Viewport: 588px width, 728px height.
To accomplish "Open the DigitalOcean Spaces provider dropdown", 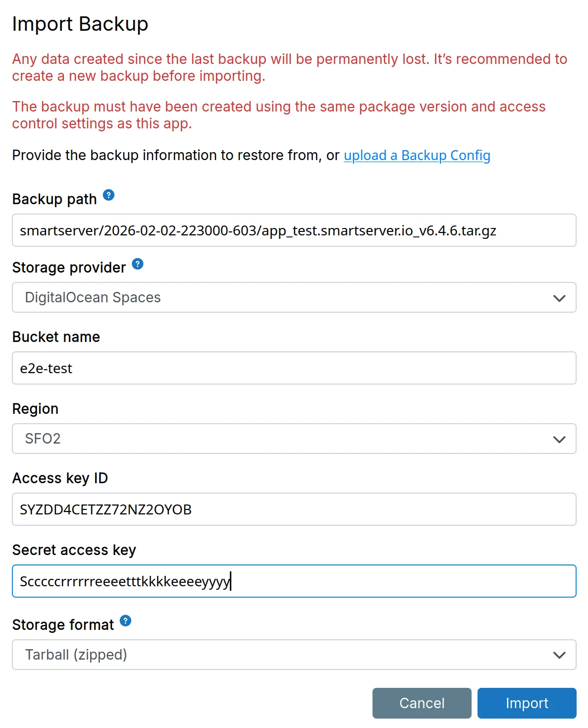I will [294, 298].
